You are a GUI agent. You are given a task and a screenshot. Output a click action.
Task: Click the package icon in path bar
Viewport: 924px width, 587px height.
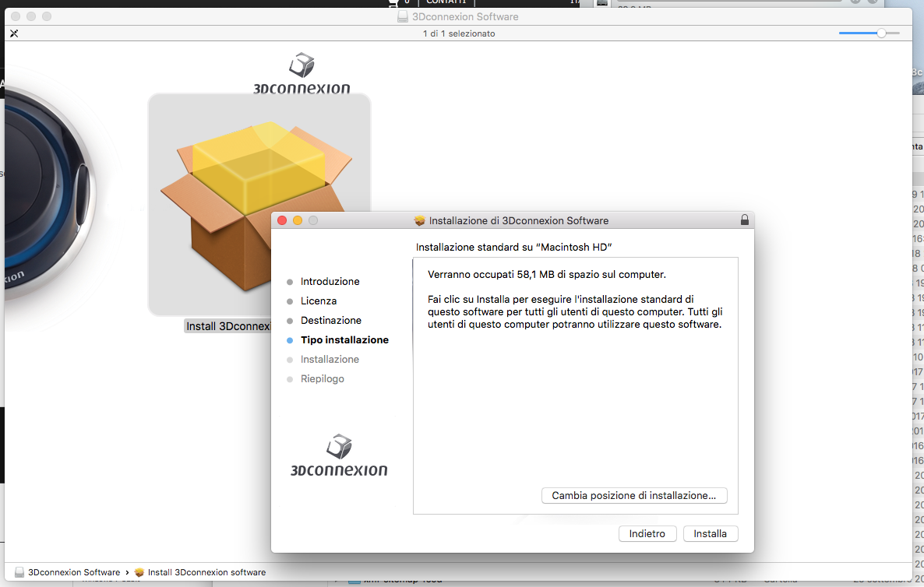(x=139, y=572)
